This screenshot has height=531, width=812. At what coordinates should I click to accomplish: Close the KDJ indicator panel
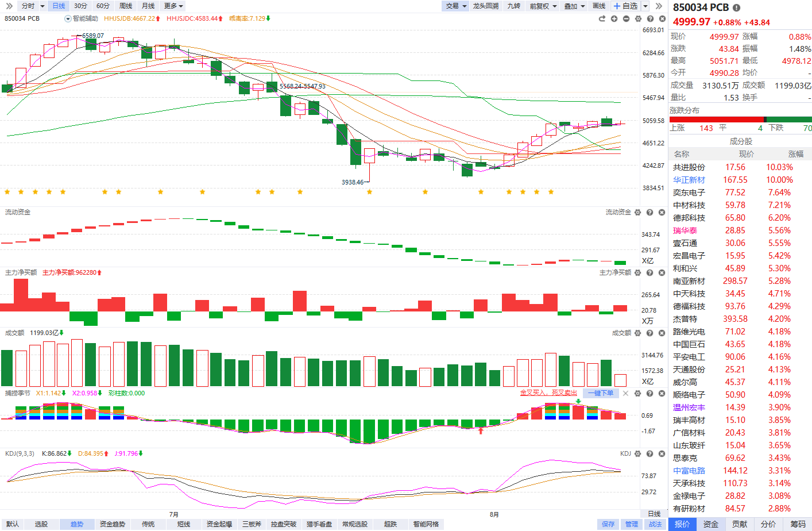coord(662,453)
